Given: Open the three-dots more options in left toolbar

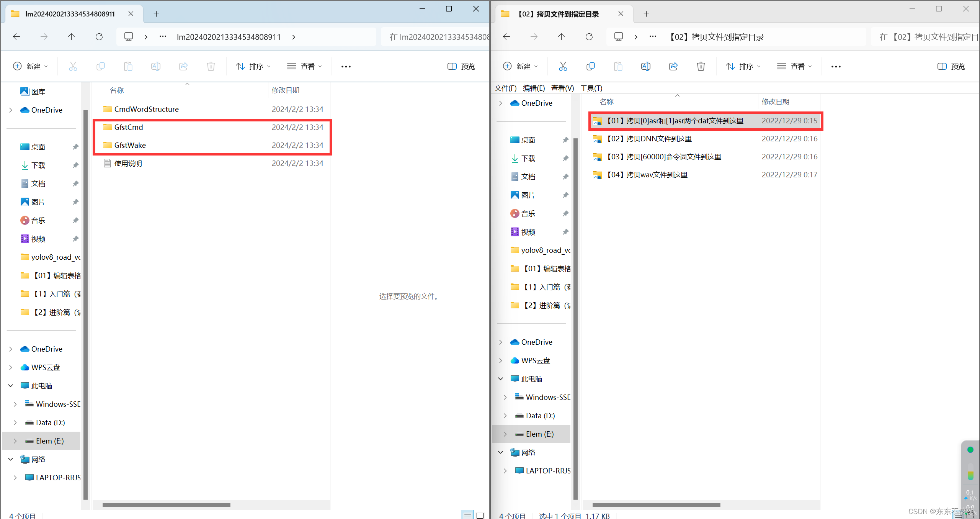Looking at the screenshot, I should (346, 67).
